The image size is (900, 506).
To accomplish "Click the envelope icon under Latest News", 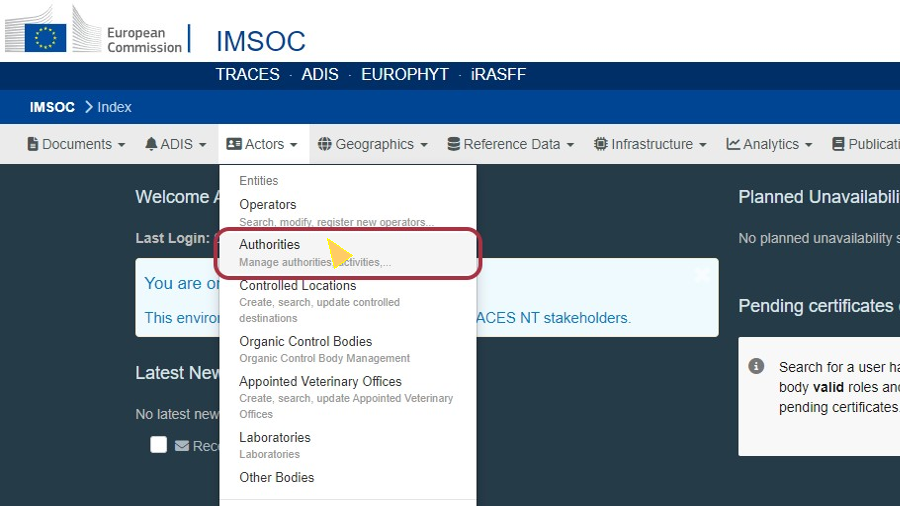I will pyautogui.click(x=182, y=446).
